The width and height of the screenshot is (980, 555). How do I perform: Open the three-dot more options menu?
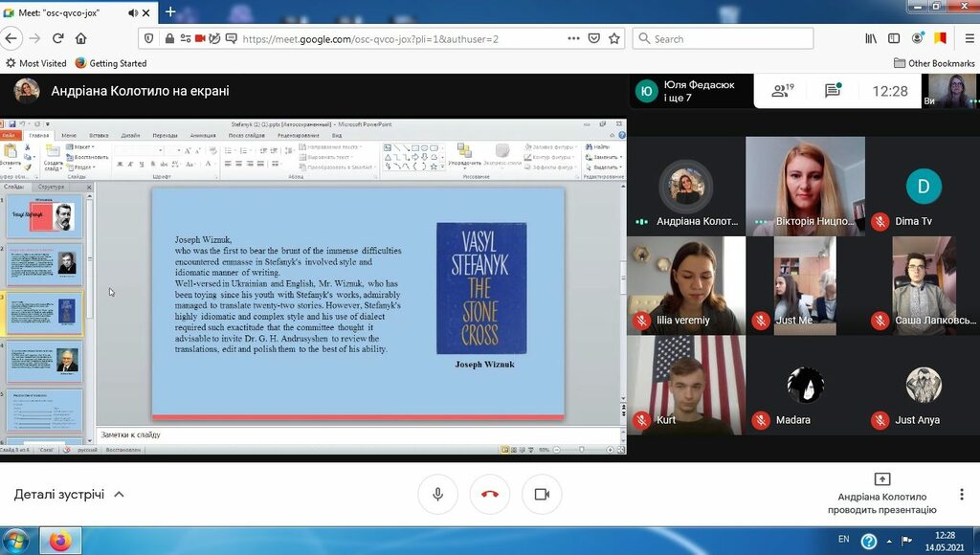click(x=961, y=495)
